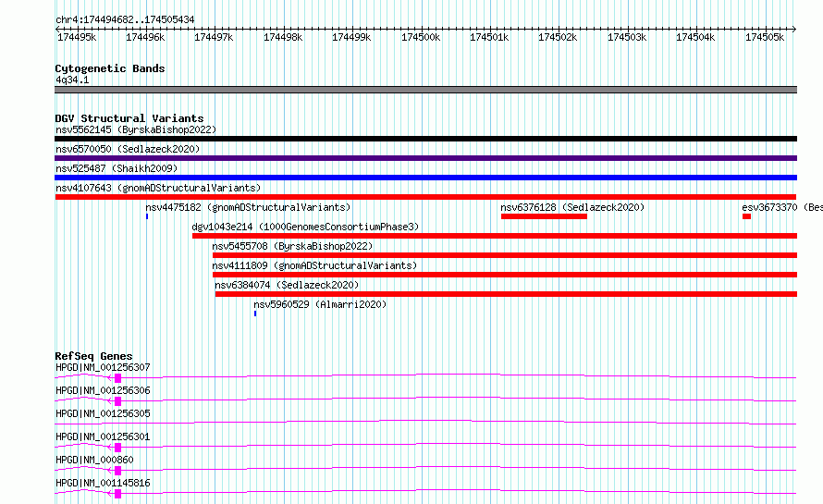823x504 pixels.
Task: Click the 174500k ruler position mark
Action: click(421, 37)
